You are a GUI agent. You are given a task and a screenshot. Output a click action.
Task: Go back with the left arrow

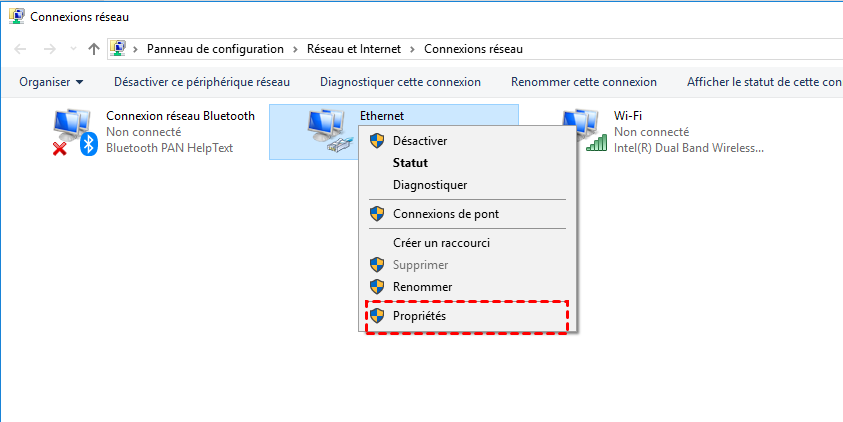pyautogui.click(x=20, y=48)
